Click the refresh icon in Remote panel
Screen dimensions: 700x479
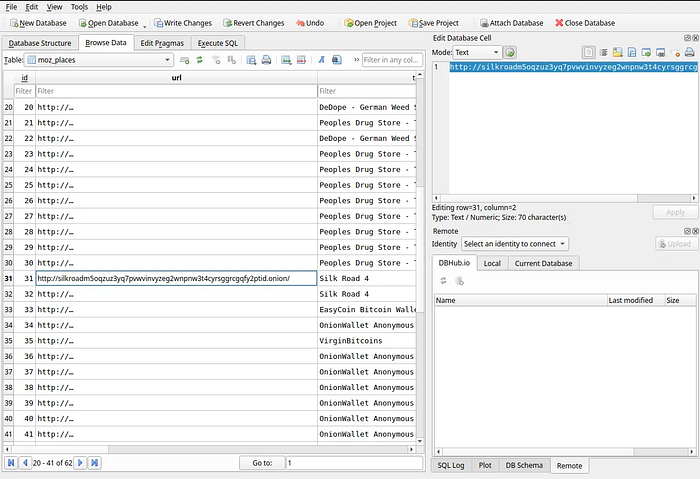443,281
